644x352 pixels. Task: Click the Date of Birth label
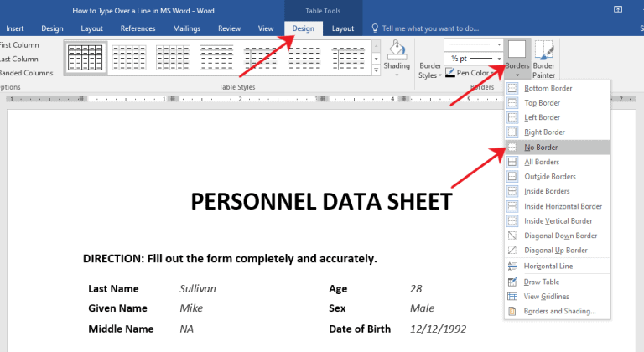point(360,329)
